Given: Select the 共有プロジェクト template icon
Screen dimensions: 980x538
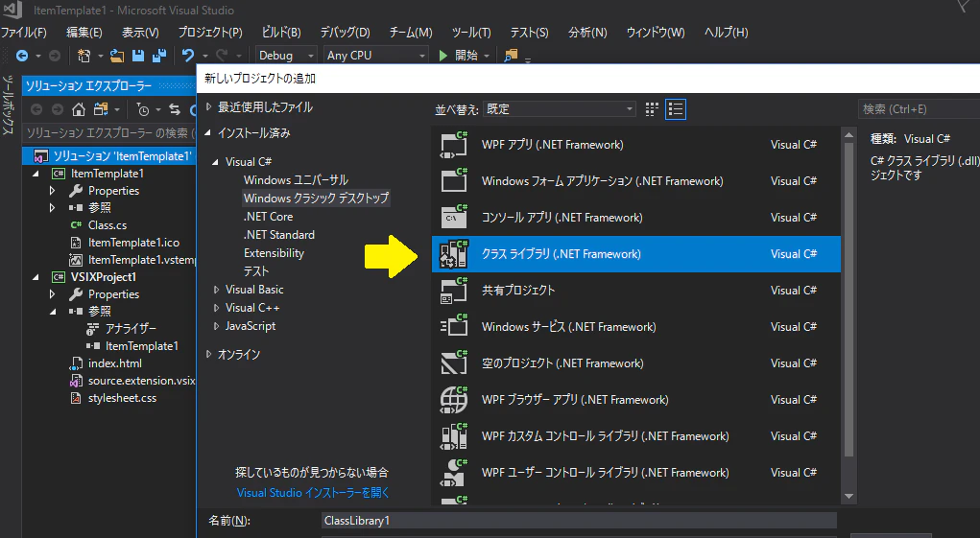Looking at the screenshot, I should [x=454, y=291].
